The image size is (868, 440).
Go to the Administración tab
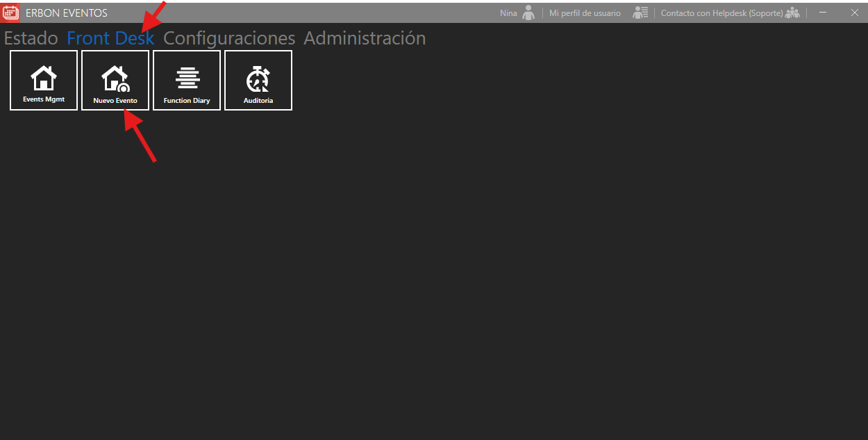pyautogui.click(x=365, y=38)
